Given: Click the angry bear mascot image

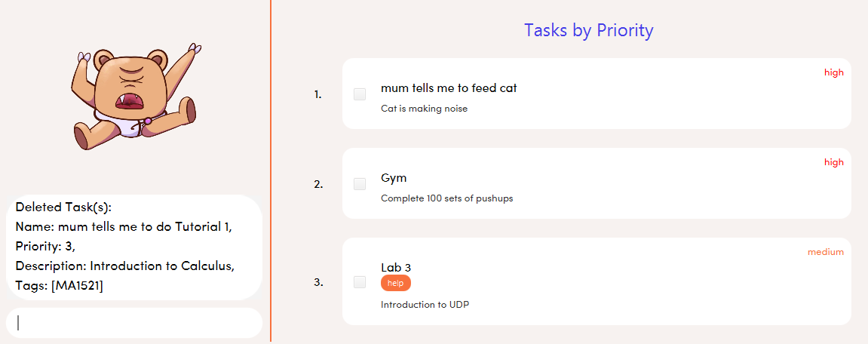Looking at the screenshot, I should (136, 97).
